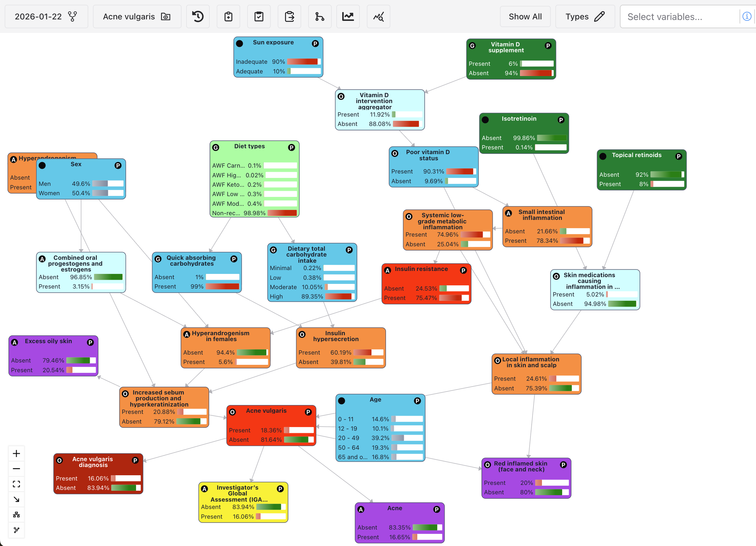Open the trend line chart icon

point(348,16)
